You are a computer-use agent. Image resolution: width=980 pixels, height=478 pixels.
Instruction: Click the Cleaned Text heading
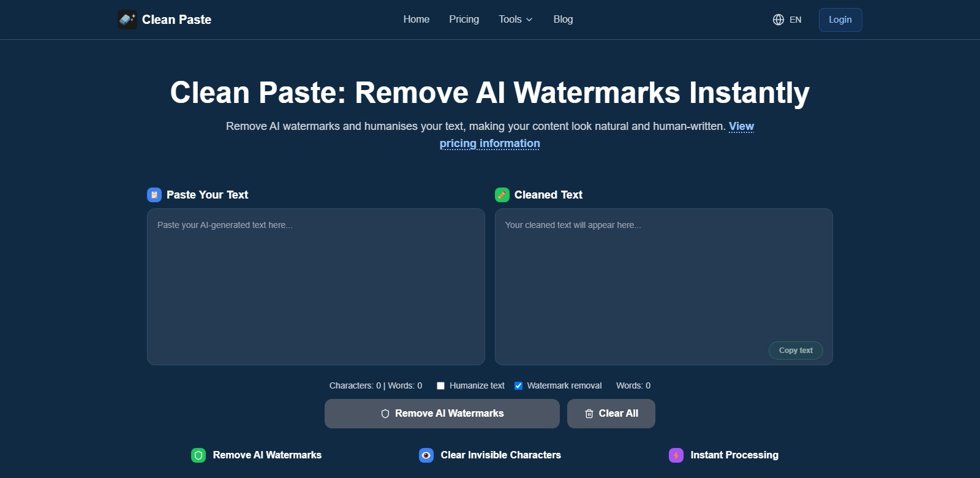click(548, 195)
